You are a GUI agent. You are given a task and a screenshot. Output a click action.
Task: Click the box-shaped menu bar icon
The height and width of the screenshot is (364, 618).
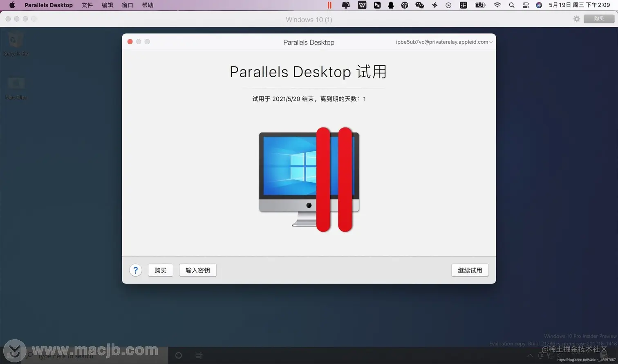point(405,5)
